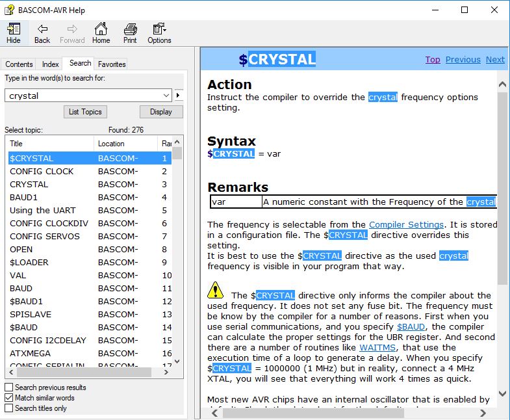510x420 pixels.
Task: Click help content horizontal scrollbar thumb
Action: pyautogui.click(x=313, y=413)
